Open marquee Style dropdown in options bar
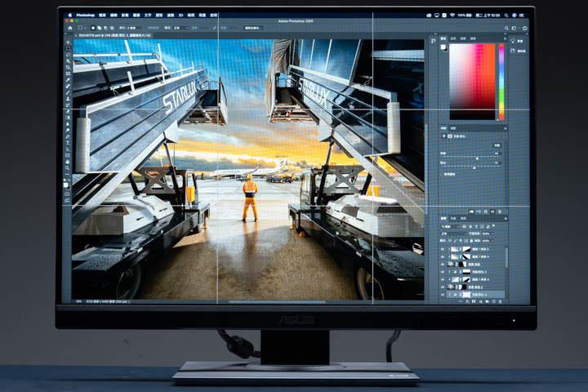The width and height of the screenshot is (588, 392). tap(180, 28)
